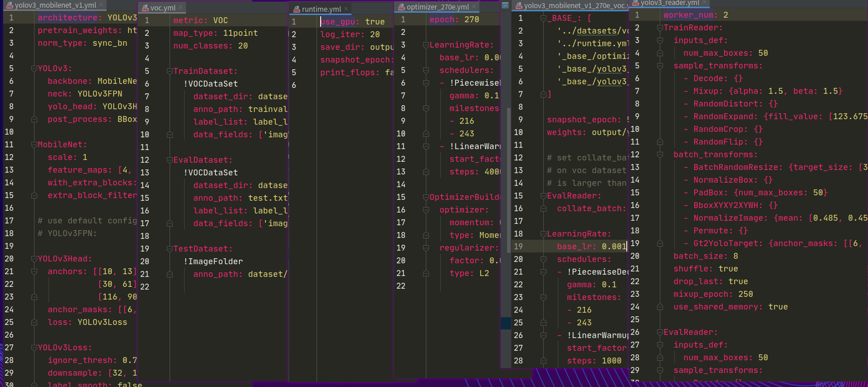Fold LearningRate: block in 270e_voc file
868x387 pixels.
tap(543, 234)
